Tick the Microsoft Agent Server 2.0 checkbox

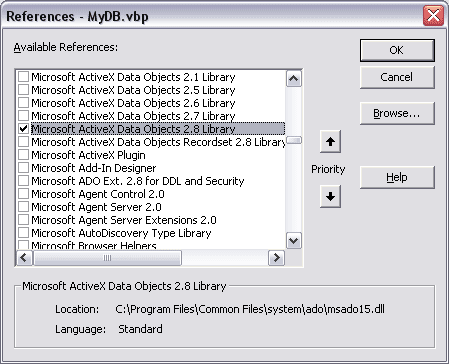click(23, 207)
